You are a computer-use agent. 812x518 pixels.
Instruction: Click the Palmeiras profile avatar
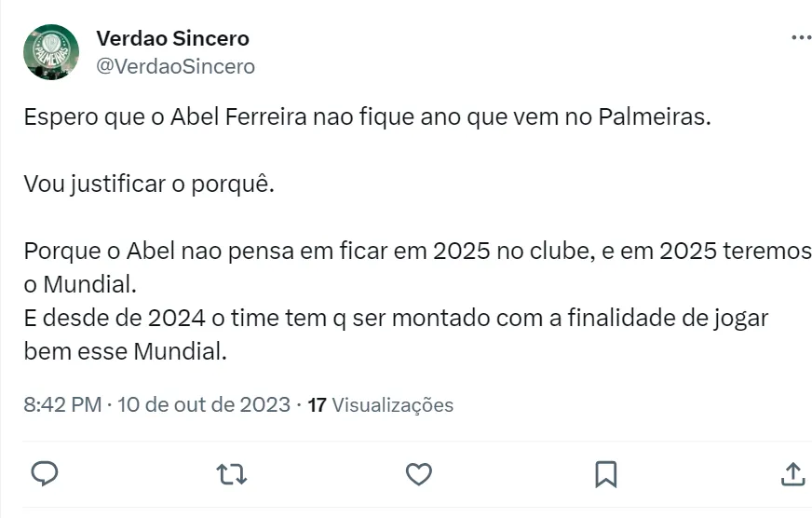(51, 51)
